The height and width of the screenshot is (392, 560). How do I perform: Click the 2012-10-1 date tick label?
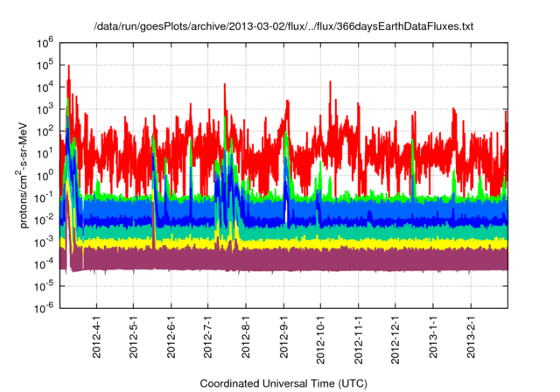320,339
